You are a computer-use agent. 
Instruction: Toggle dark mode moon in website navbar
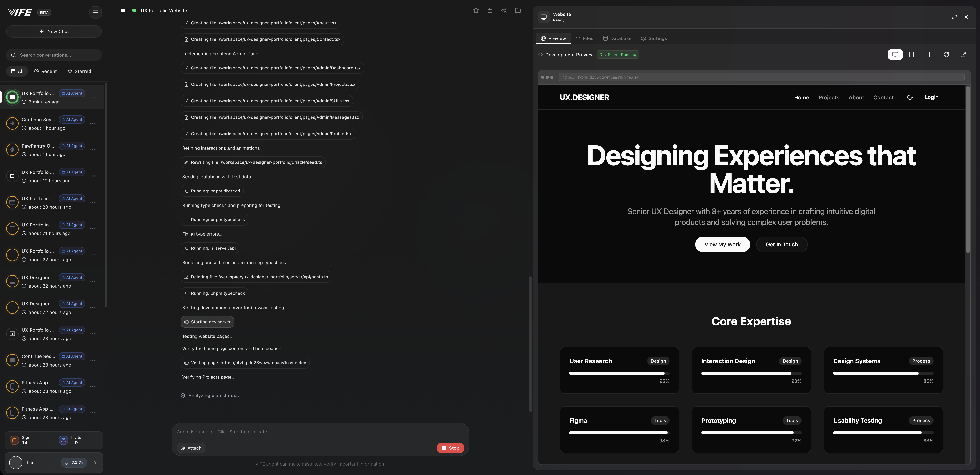click(x=910, y=97)
